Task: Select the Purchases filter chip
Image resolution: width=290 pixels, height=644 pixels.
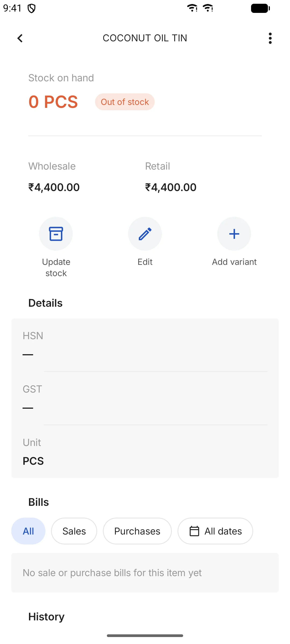Action: (x=137, y=531)
